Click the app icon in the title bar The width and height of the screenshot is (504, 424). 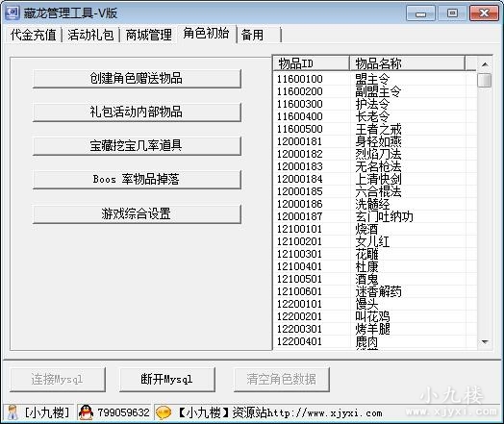point(13,12)
